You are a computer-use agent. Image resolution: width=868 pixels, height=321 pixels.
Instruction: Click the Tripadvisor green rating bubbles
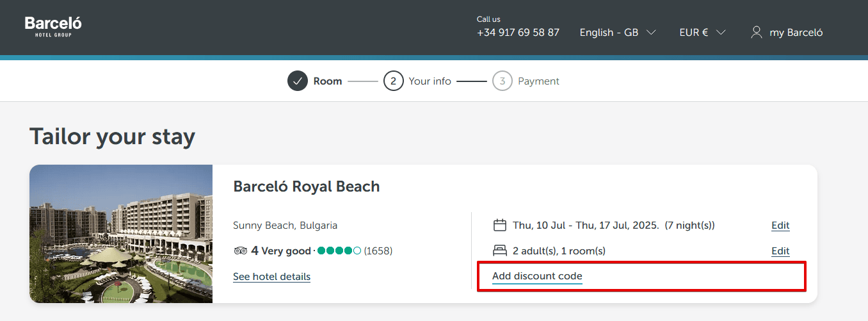point(339,251)
